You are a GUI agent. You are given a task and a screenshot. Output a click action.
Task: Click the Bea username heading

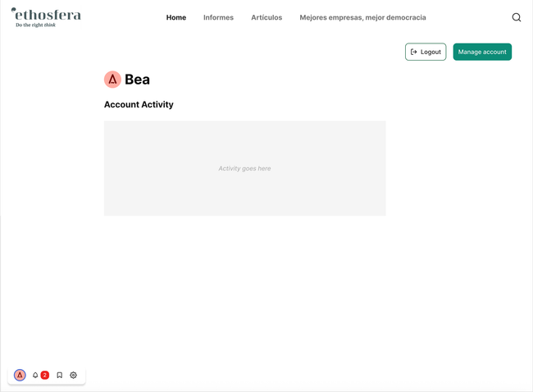click(137, 80)
